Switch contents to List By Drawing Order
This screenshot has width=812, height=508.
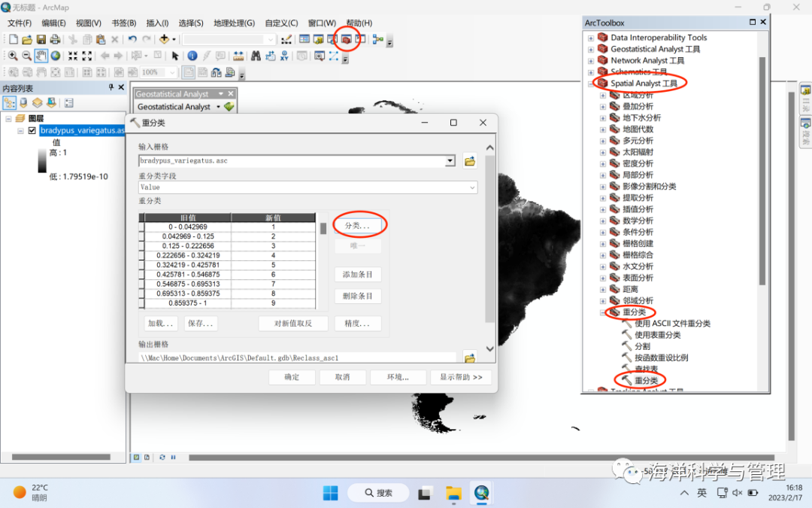pos(9,102)
